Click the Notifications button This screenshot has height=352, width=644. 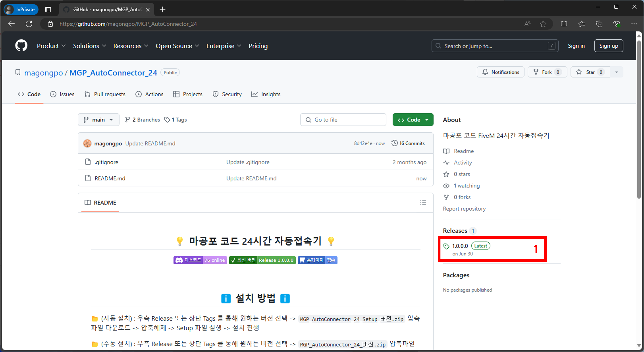point(500,72)
